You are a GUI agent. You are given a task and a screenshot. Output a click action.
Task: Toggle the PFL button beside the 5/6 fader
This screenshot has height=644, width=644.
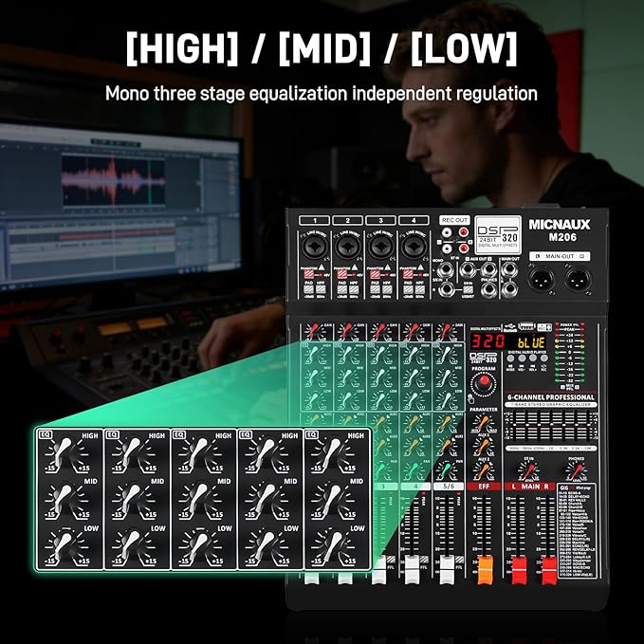point(459,560)
